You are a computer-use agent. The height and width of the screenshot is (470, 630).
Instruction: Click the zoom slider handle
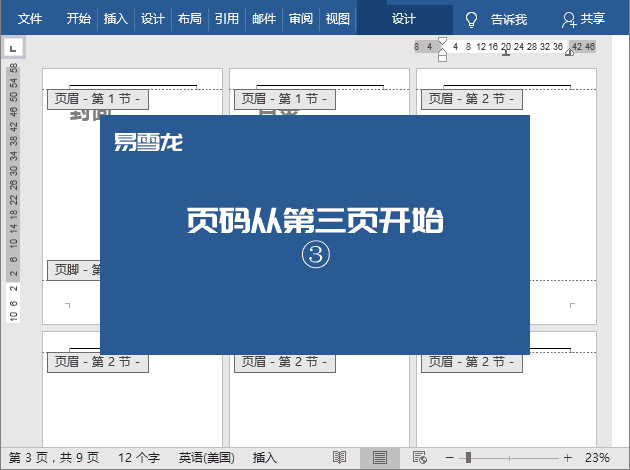(x=468, y=458)
